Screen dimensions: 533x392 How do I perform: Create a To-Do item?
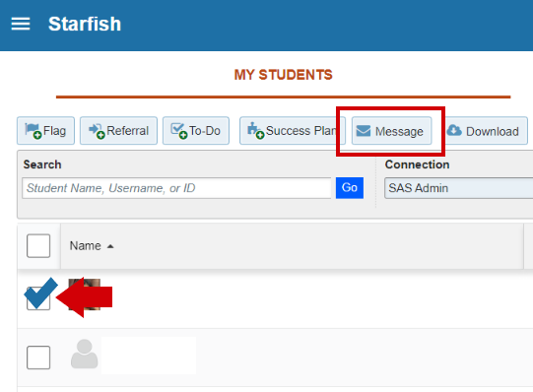[x=196, y=131]
